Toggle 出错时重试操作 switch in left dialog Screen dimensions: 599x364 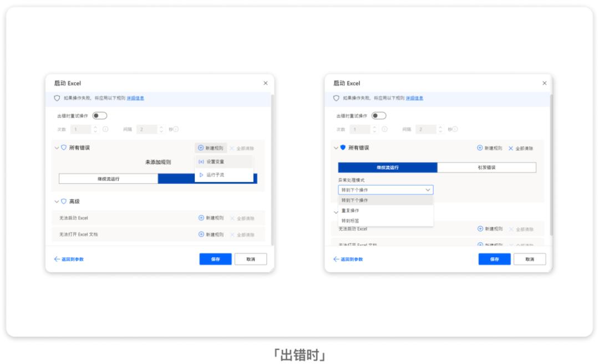[100, 116]
